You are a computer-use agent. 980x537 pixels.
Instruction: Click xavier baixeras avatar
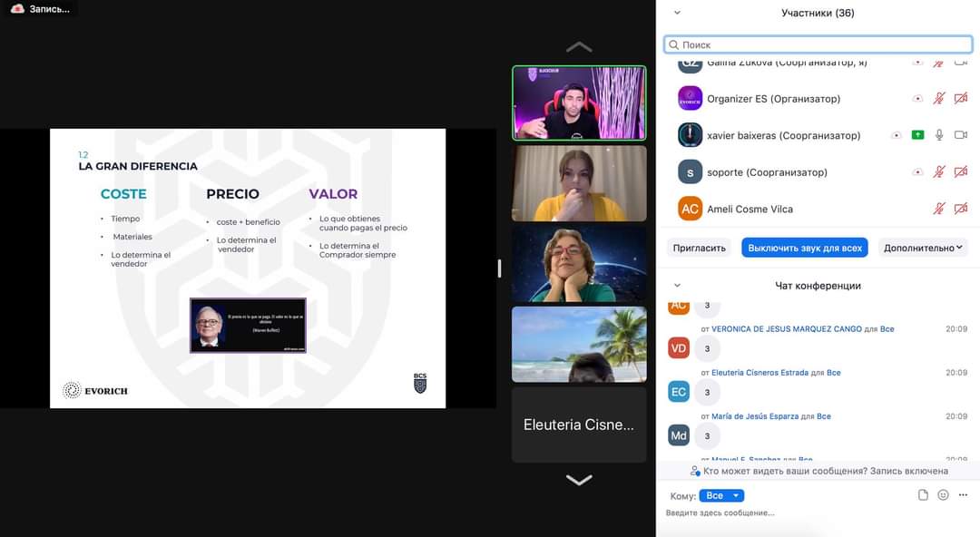click(x=690, y=135)
